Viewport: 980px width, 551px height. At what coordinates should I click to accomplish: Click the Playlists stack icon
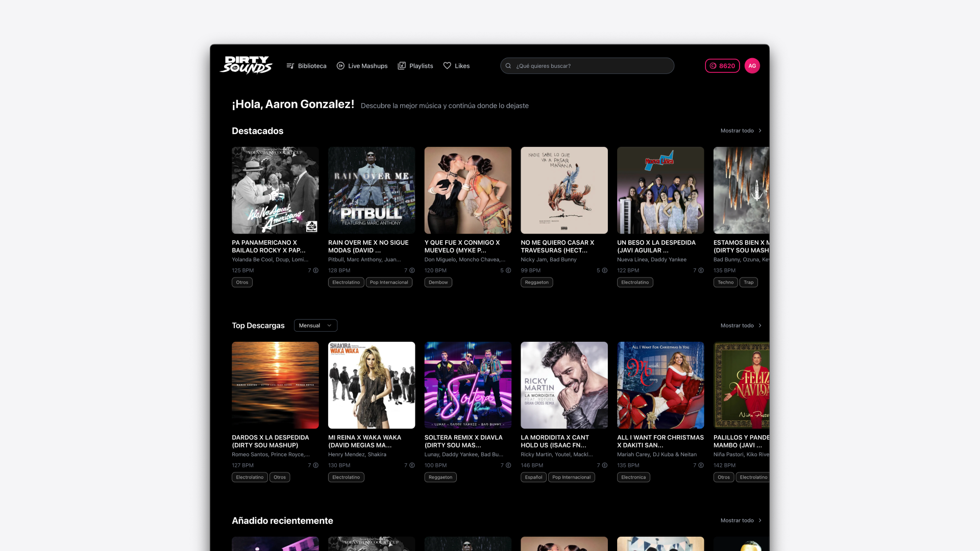(402, 66)
